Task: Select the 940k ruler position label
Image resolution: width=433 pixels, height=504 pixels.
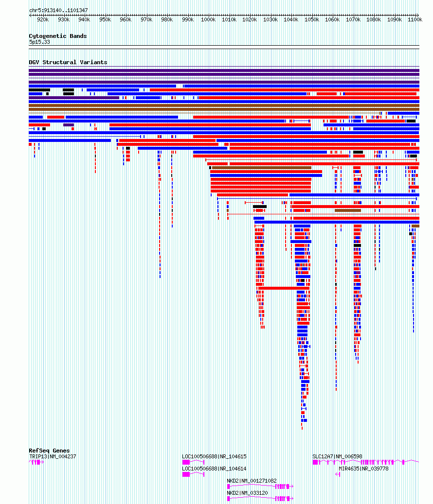Action: click(84, 19)
